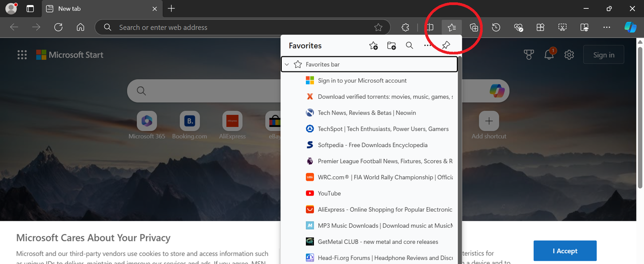Add this page to favorites star
This screenshot has width=644, height=264.
tap(378, 27)
